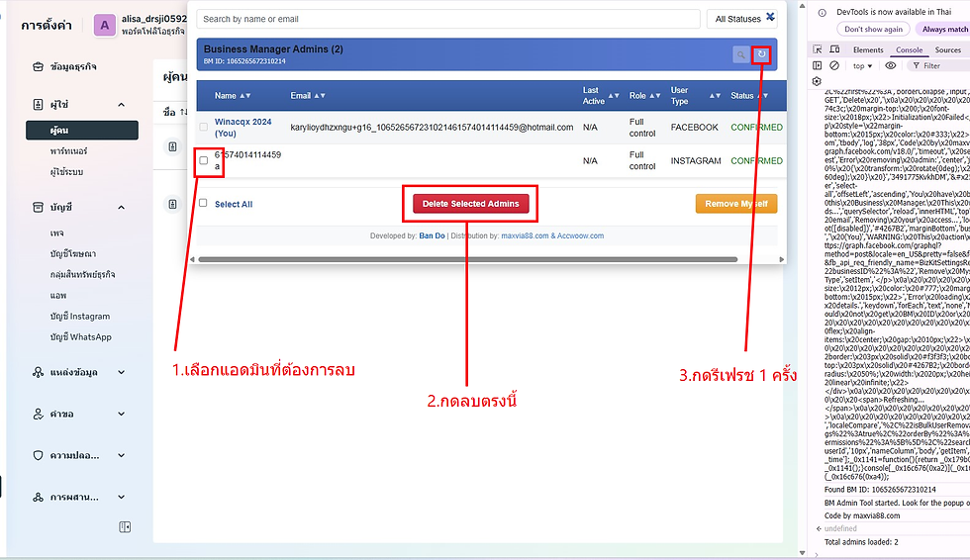Click Don't show again in DevTools
Screen dimensions: 970x560
point(873,29)
